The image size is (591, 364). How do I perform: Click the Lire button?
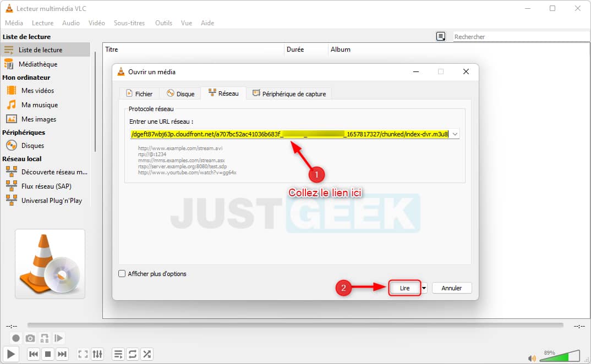point(404,288)
